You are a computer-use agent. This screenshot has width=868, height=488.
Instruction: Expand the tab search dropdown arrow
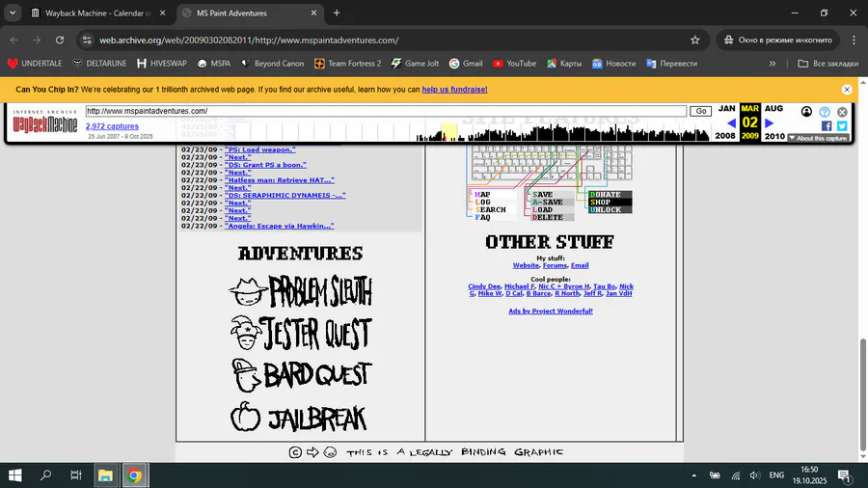13,13
